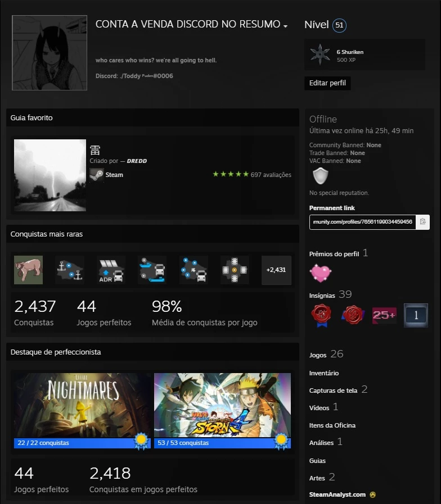This screenshot has width=441, height=504.
Task: Open the cougar animal achievement icon
Action: tap(28, 270)
